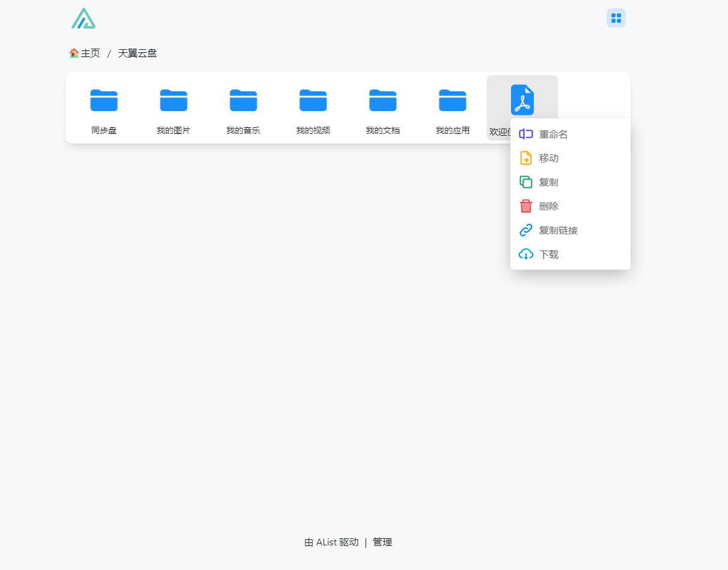Choose 复制 from the context menu

point(570,182)
